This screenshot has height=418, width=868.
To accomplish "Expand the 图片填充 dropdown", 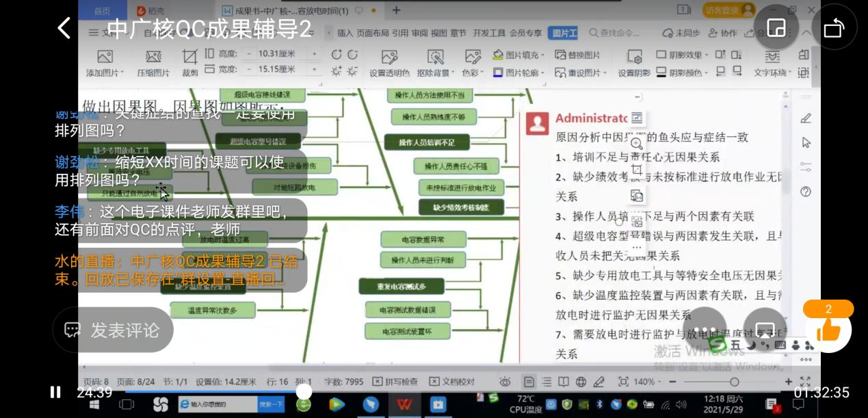I will click(543, 55).
